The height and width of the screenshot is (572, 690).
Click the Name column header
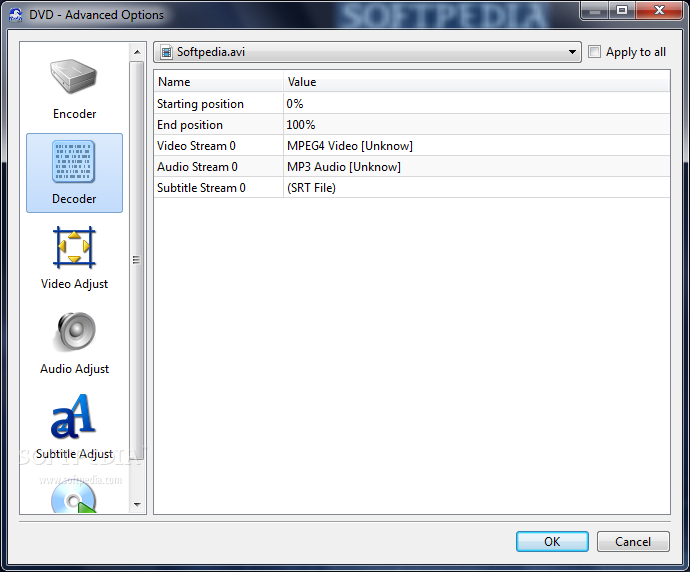point(218,82)
